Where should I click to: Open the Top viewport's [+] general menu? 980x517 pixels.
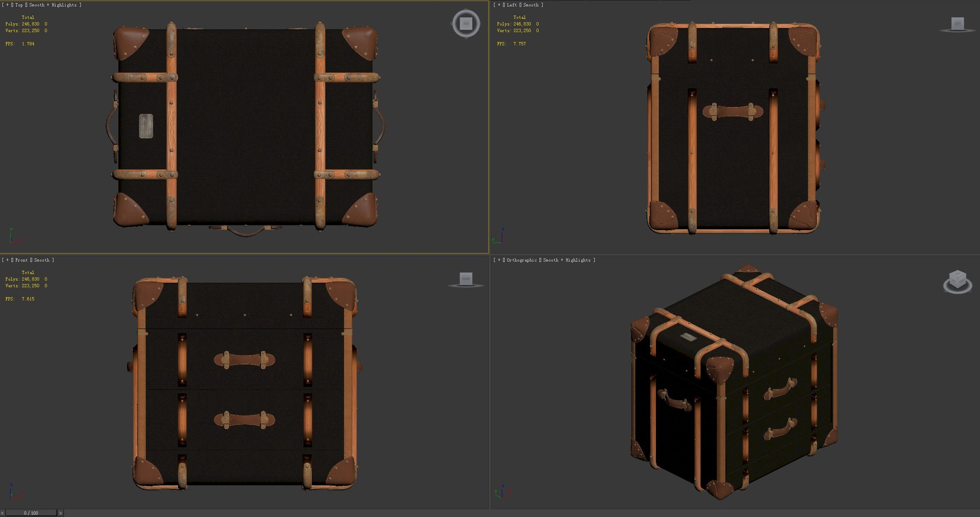(x=7, y=5)
